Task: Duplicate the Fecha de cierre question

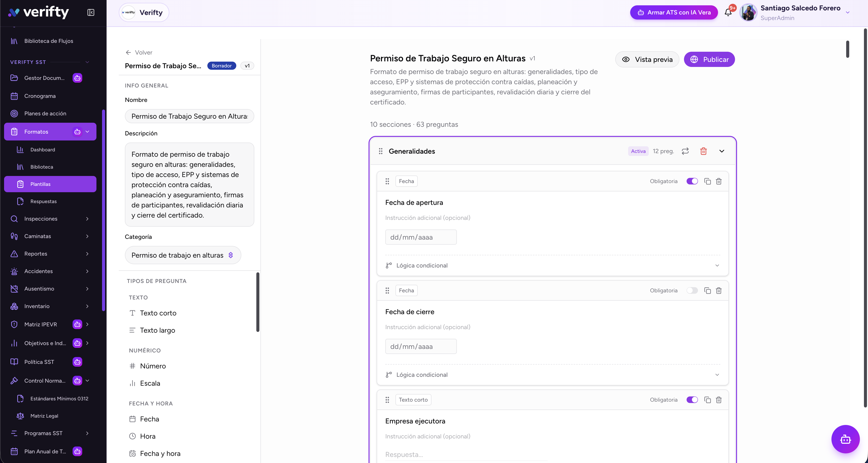Action: [x=707, y=291]
